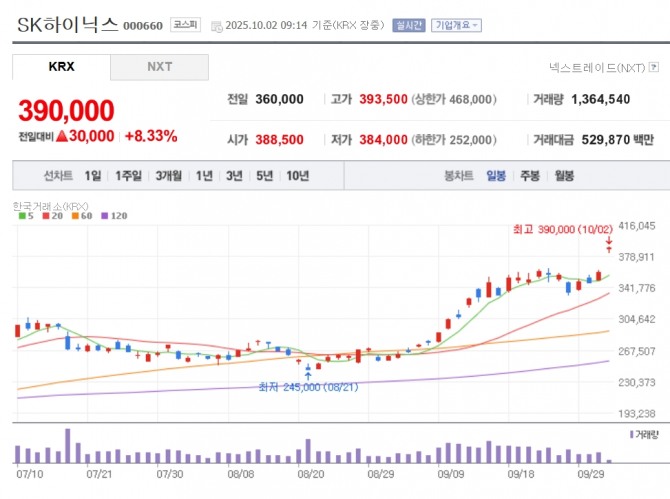Click the 193,238 price axis label
Viewport: 670px width, 499px height.
(637, 413)
